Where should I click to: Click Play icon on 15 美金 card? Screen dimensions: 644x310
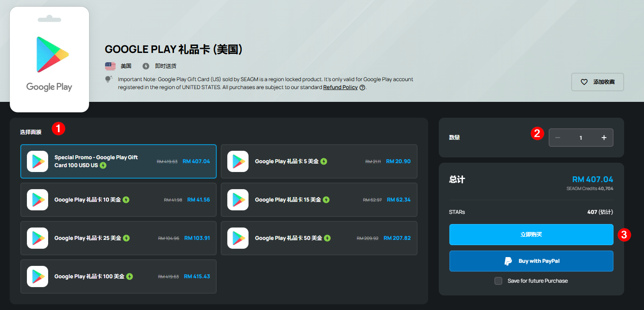coord(238,200)
